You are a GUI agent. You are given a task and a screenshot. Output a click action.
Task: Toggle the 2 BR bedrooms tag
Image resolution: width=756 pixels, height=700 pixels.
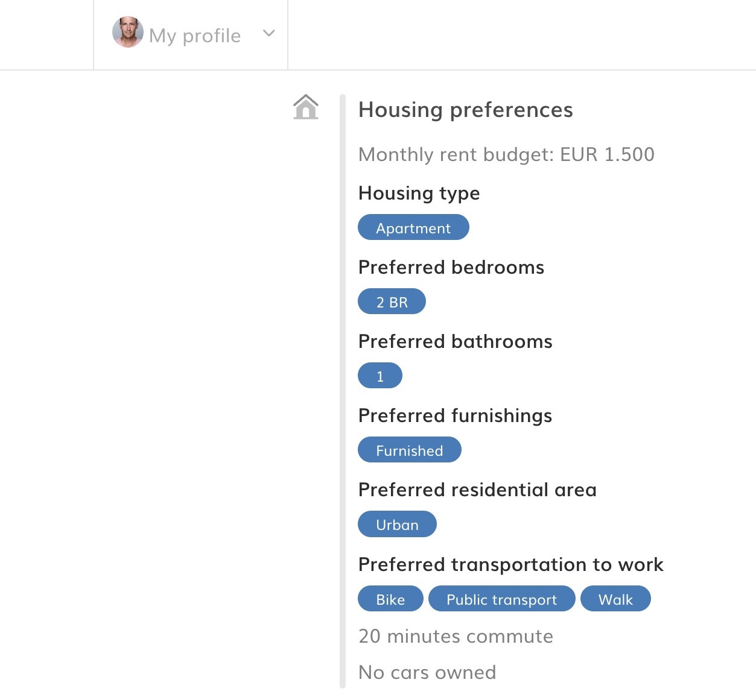[x=392, y=301]
